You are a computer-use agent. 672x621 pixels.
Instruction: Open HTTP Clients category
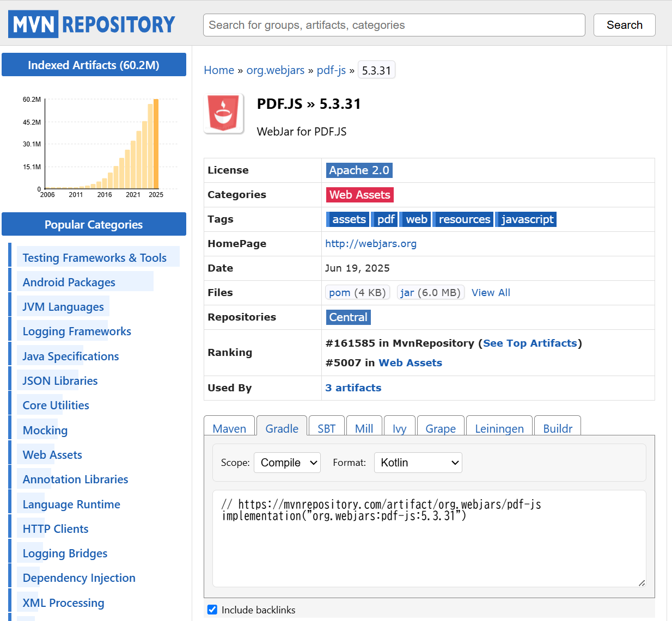(x=56, y=529)
